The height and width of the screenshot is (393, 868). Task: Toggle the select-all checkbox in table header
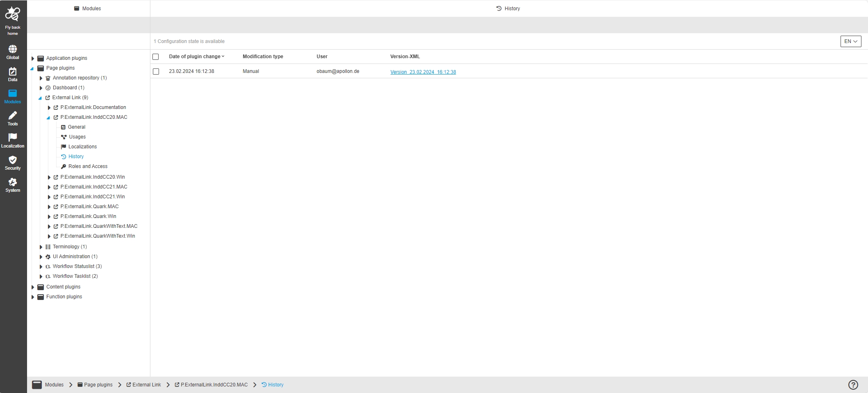tap(156, 57)
